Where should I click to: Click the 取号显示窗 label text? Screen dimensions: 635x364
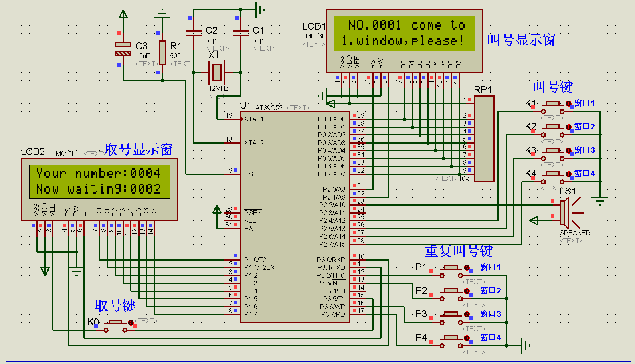(138, 149)
